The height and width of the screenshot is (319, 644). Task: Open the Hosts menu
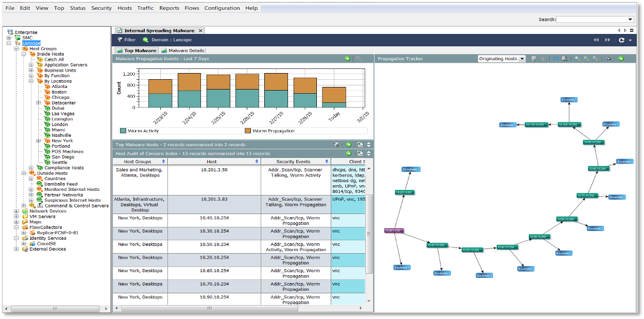point(125,8)
